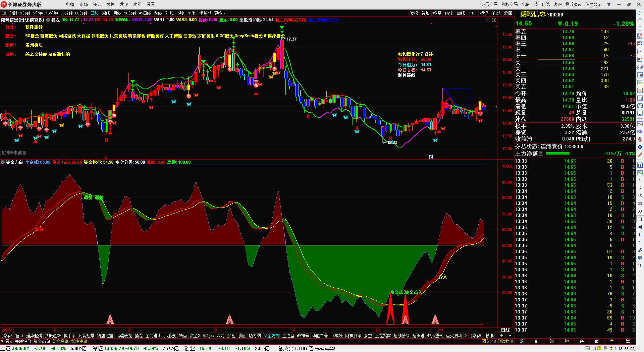Select 日 period icon in right sidebar
644x352 pixels.
point(640,219)
